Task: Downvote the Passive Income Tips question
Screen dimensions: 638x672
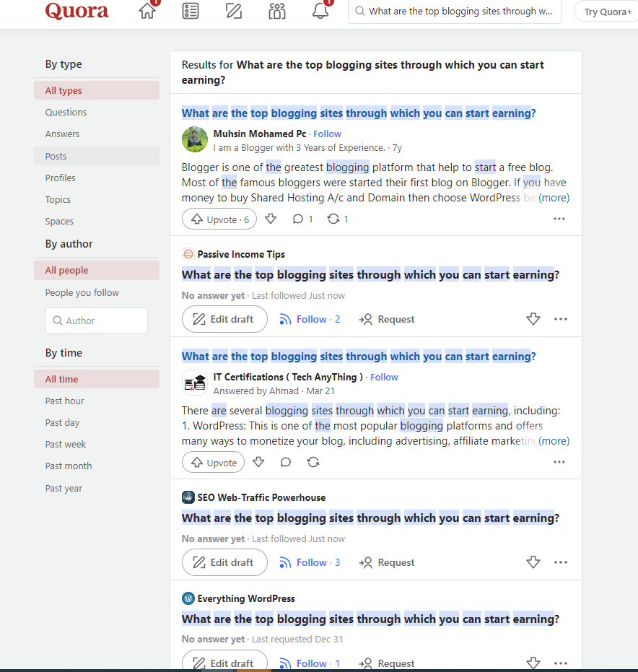Action: click(533, 319)
